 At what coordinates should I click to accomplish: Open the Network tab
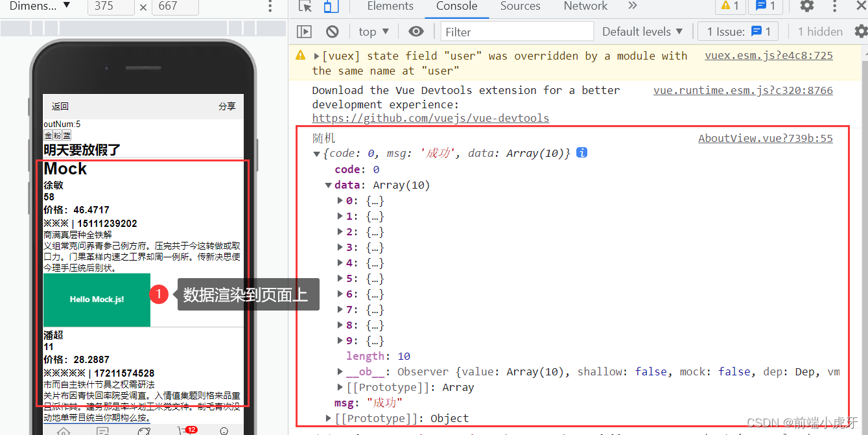[x=585, y=6]
